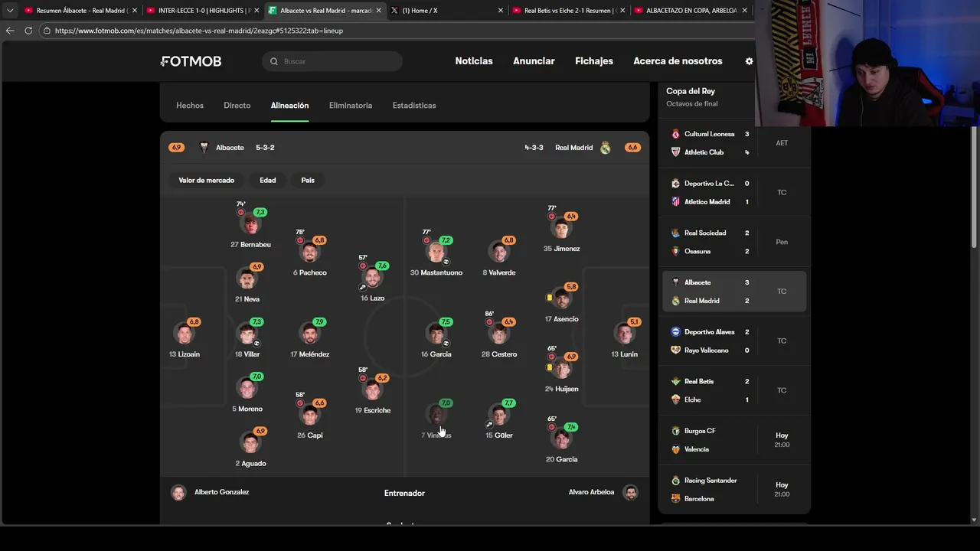Open Burgos CF vs Valencia match
Viewport: 980px width, 551px height.
coord(734,440)
